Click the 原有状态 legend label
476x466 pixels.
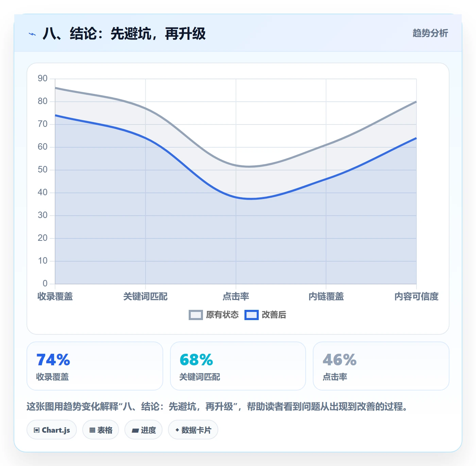(x=222, y=315)
